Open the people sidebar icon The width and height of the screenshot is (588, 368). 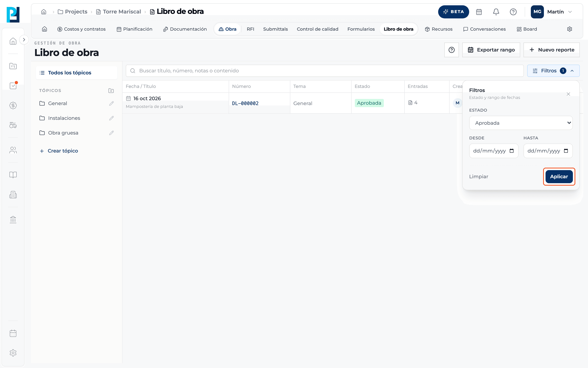click(x=13, y=150)
